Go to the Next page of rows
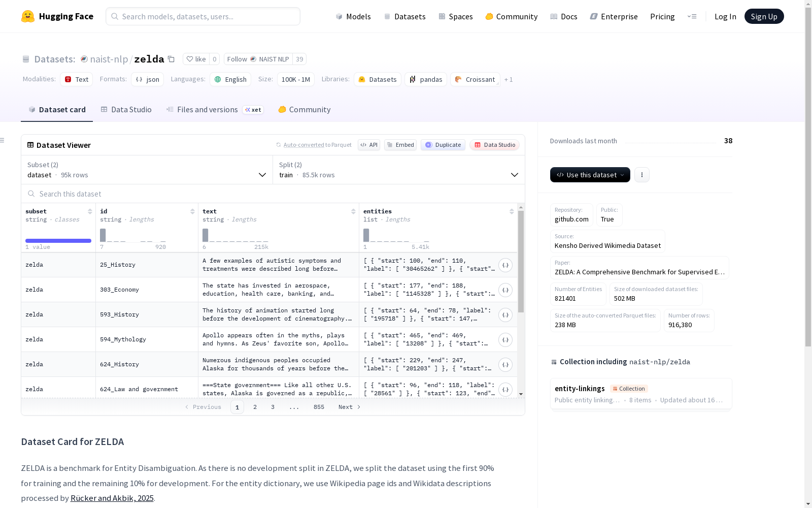The image size is (812, 508). 350,407
